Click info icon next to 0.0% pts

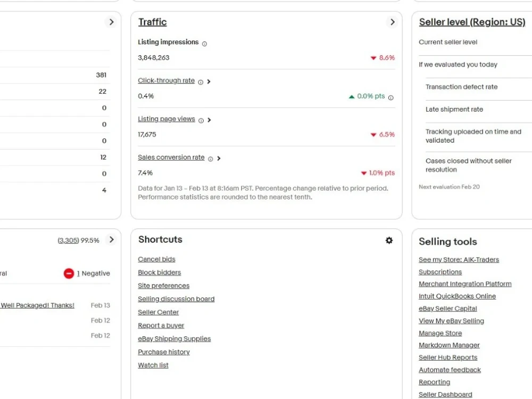coord(391,98)
